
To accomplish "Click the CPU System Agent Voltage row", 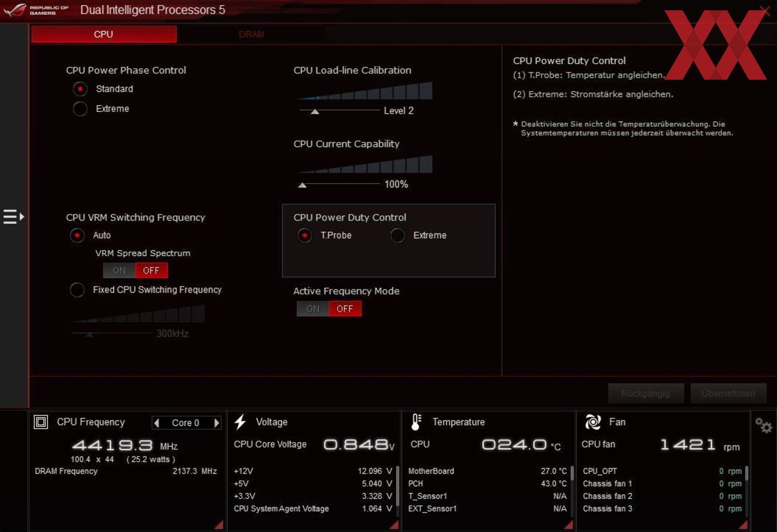I will coord(313,509).
